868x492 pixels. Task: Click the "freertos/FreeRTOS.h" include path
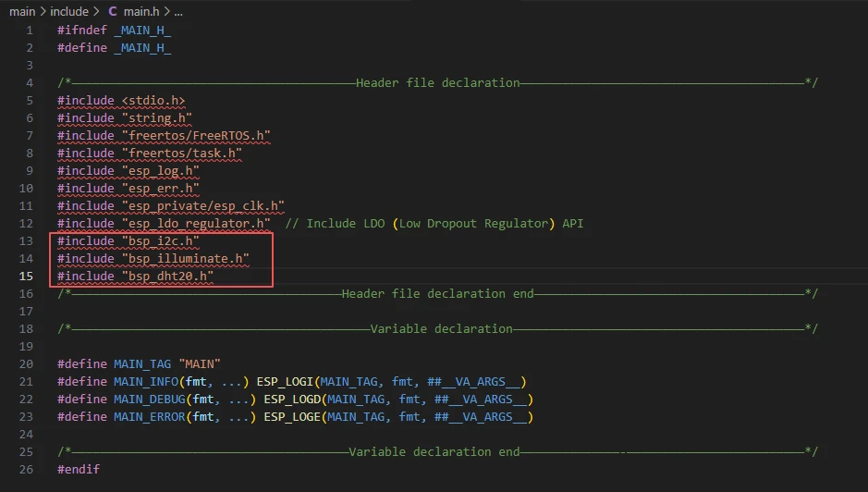[193, 136]
